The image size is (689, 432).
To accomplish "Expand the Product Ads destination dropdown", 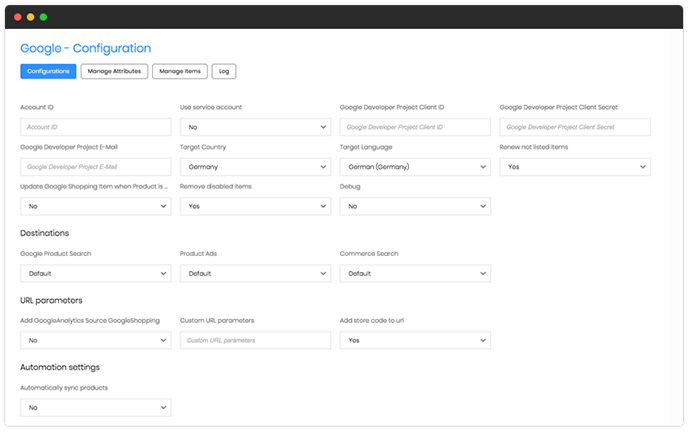I will 255,273.
